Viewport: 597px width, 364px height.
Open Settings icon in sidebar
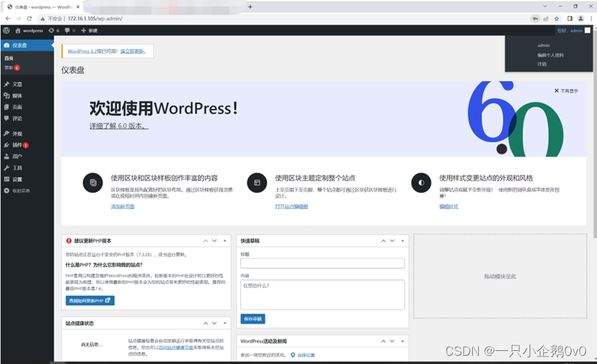(x=6, y=179)
